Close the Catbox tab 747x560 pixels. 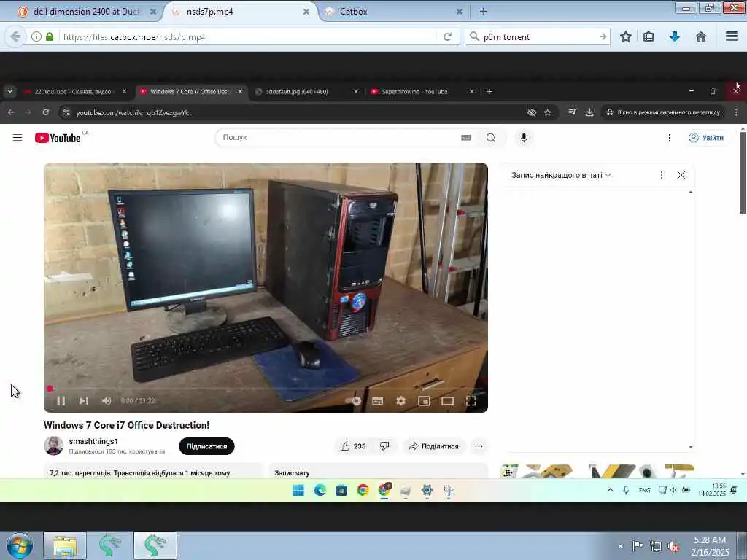tap(460, 12)
